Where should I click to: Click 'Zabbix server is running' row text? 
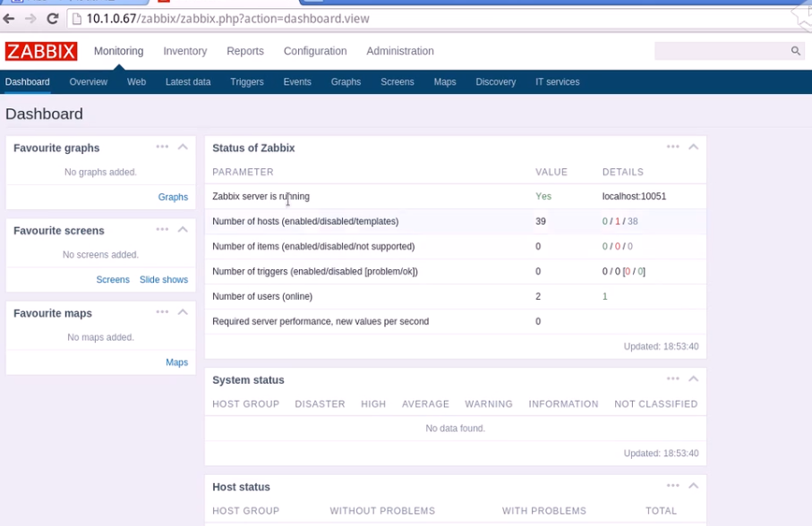(x=261, y=197)
